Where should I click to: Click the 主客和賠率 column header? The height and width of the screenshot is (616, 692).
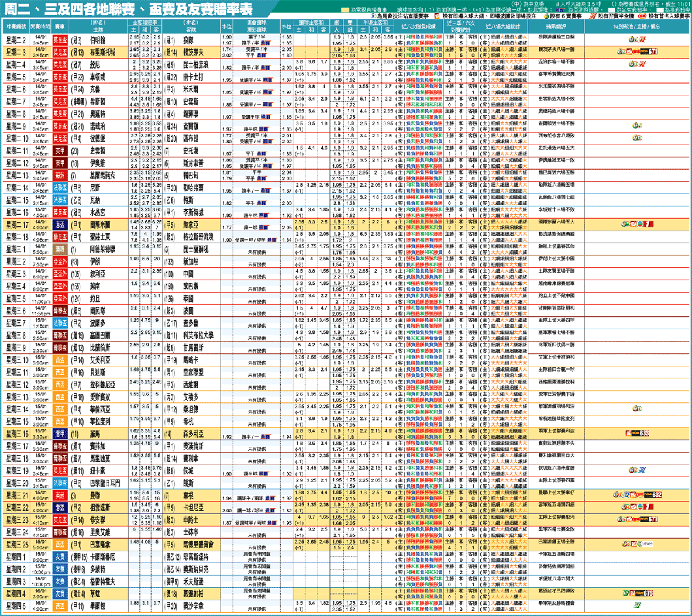145,22
